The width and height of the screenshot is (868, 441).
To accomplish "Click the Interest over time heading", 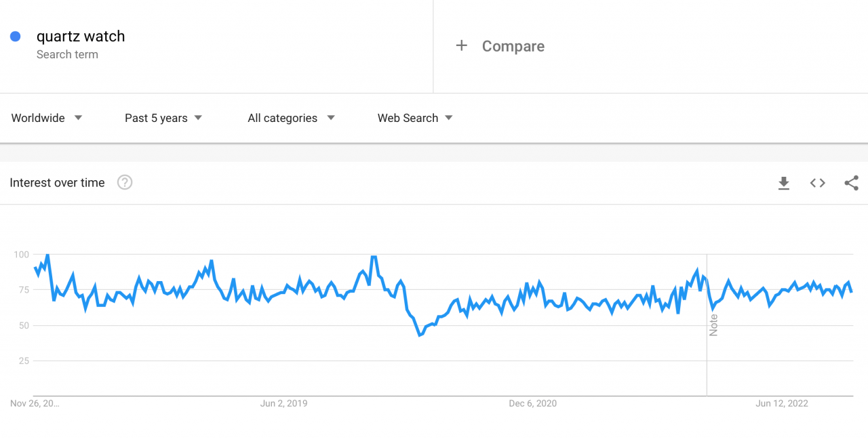I will (x=57, y=182).
